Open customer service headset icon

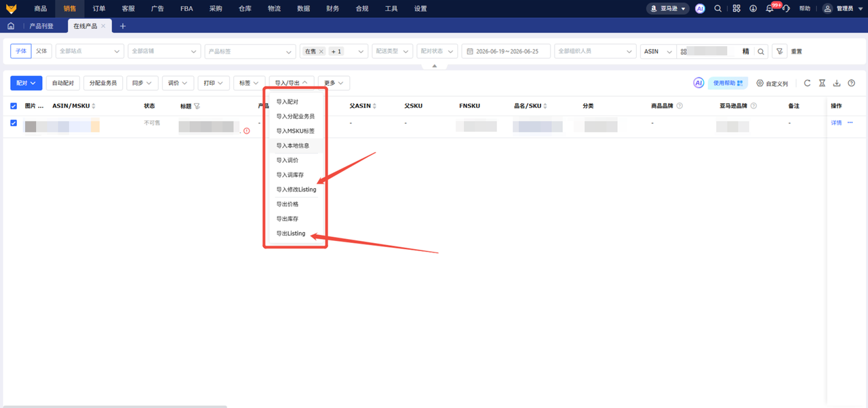click(x=787, y=8)
